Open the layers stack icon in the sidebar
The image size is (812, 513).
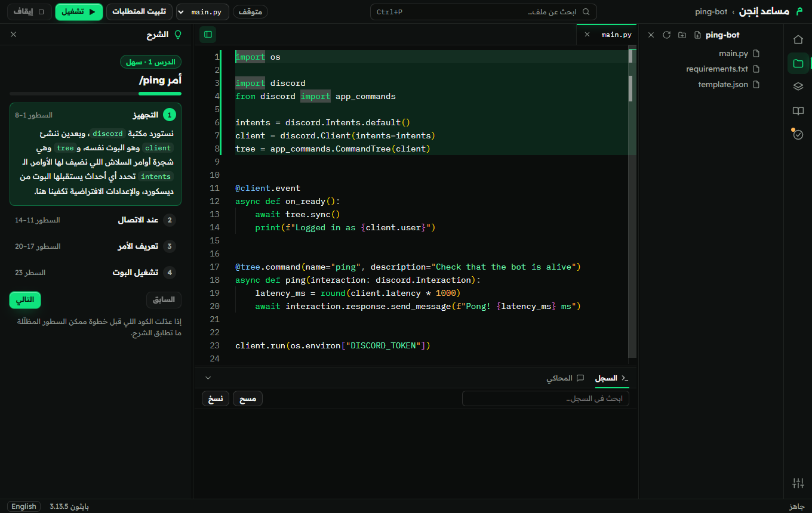coord(798,86)
